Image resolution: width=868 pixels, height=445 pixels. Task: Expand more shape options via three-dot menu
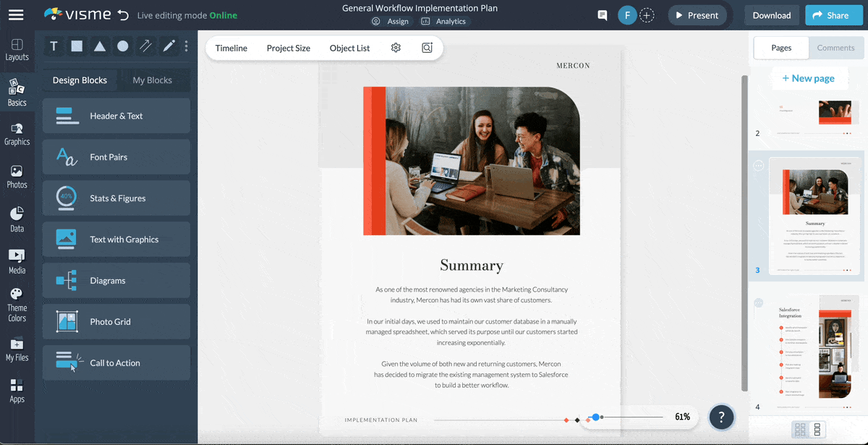pos(186,46)
